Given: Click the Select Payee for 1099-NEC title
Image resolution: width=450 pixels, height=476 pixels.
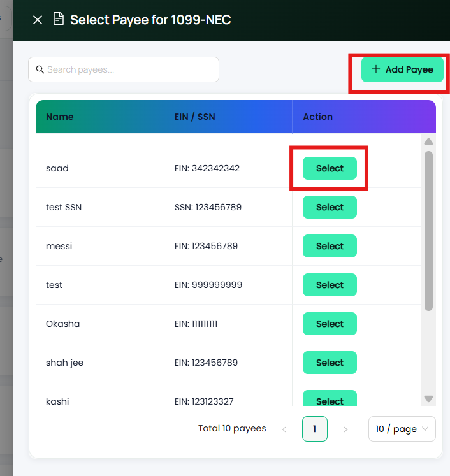Looking at the screenshot, I should (x=150, y=20).
